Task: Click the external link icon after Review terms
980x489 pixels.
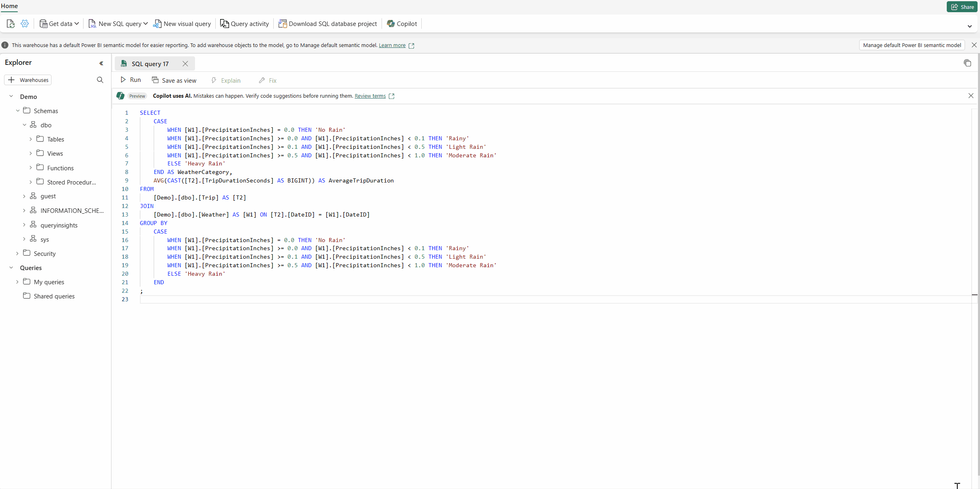Action: 391,96
